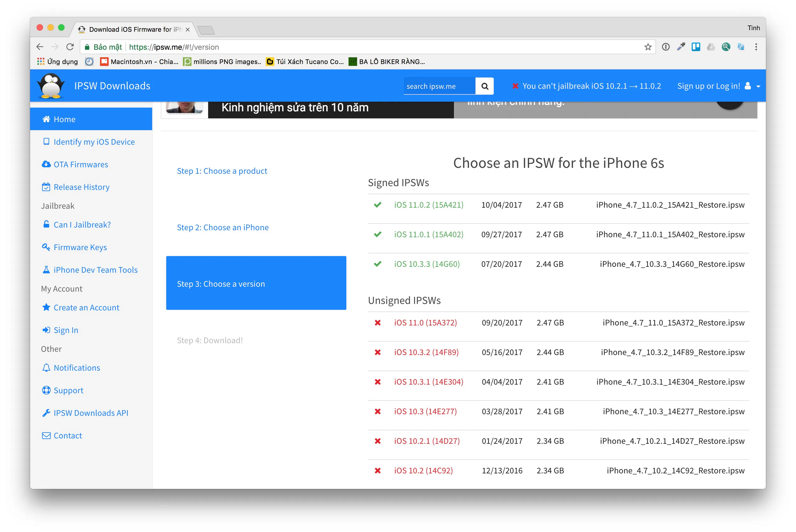Select signed iOS 10.3.3 (14G60) firmware
The image size is (796, 532).
pos(427,264)
